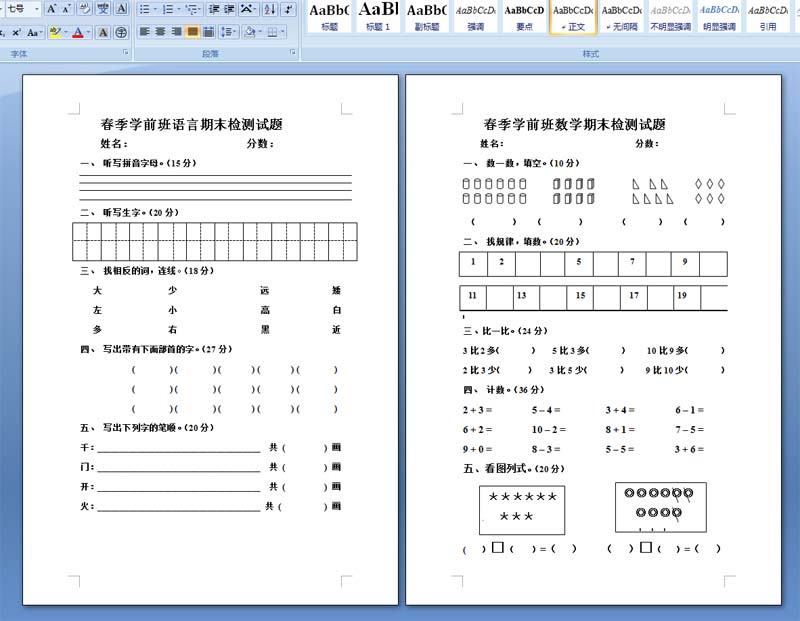Apply the 要点 style

tap(524, 17)
